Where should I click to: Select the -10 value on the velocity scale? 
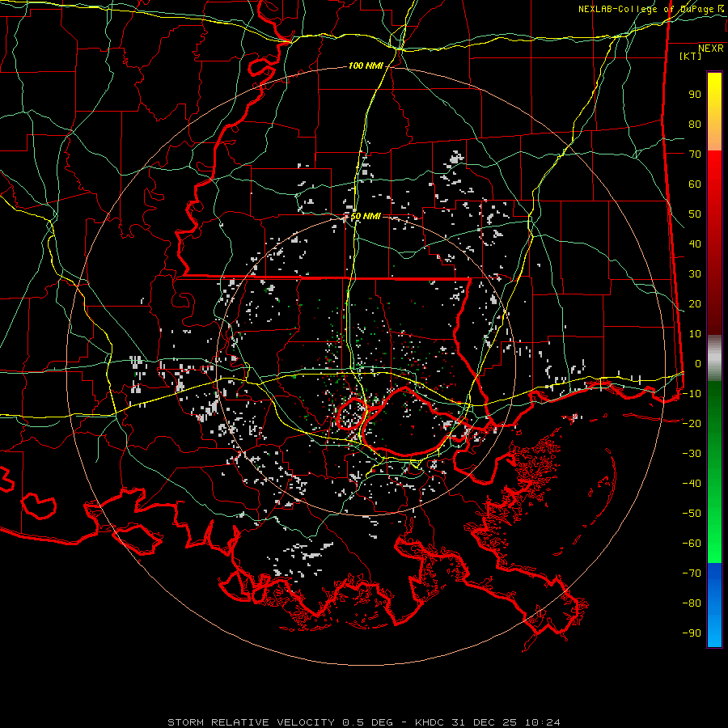coord(692,394)
